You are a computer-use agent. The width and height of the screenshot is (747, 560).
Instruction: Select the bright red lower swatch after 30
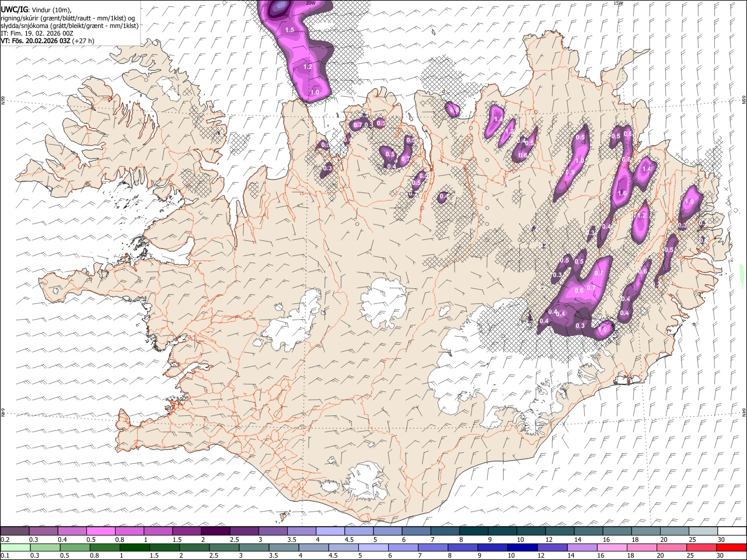[x=731, y=547]
